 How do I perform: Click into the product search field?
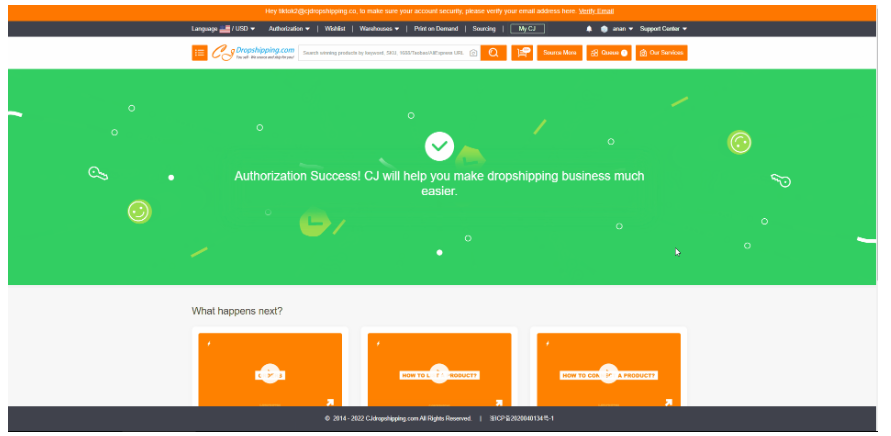point(380,53)
